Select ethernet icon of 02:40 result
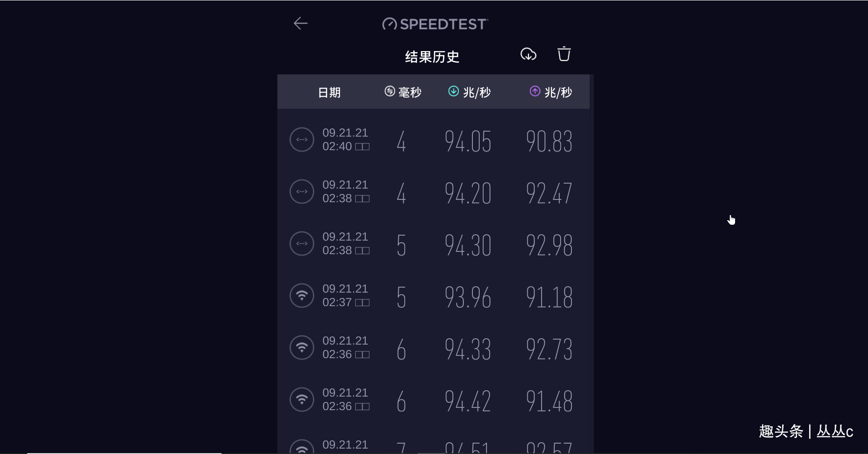This screenshot has height=454, width=868. coord(302,140)
